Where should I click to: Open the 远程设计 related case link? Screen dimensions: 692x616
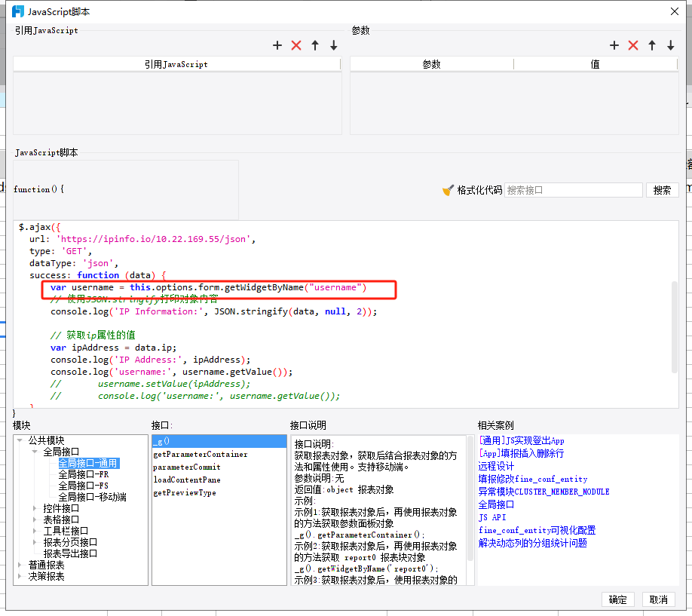496,466
